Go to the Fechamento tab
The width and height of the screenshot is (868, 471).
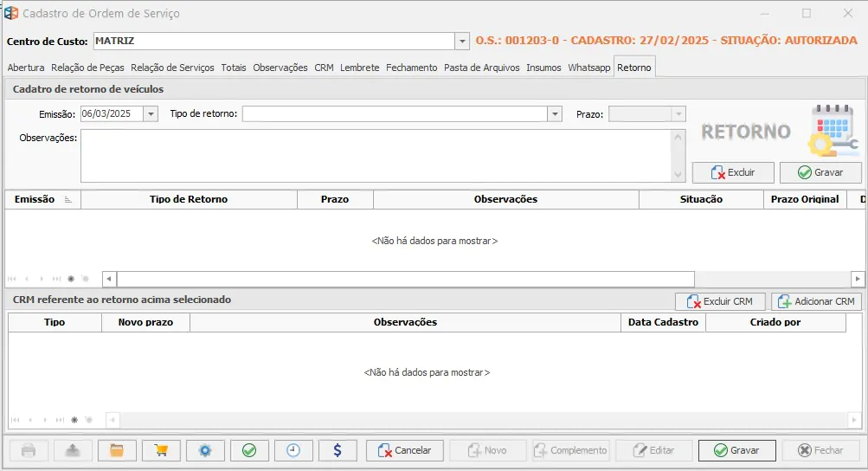412,68
